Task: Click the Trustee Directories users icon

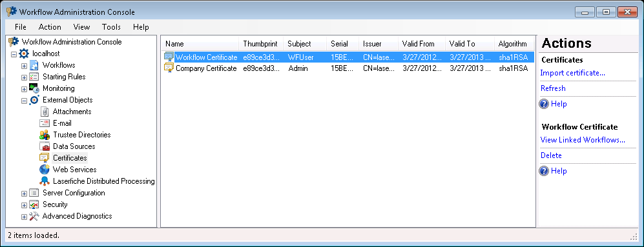Action: click(x=45, y=135)
